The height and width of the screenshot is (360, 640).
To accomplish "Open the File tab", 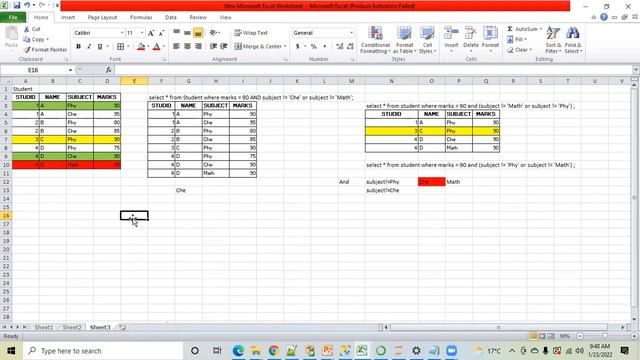I will point(13,18).
